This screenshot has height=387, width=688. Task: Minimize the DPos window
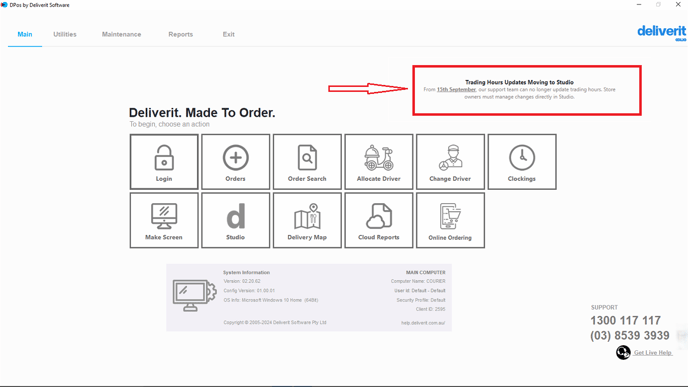(x=639, y=5)
